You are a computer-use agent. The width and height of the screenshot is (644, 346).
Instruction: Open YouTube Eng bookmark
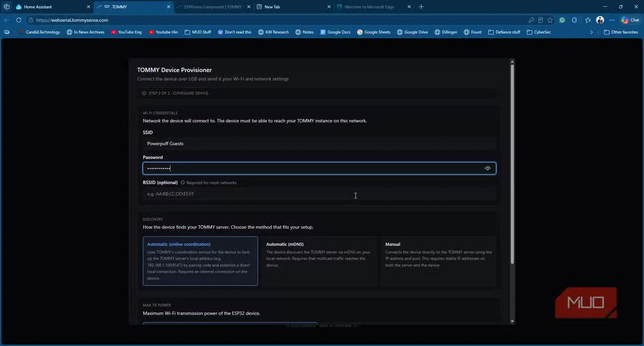(x=126, y=32)
